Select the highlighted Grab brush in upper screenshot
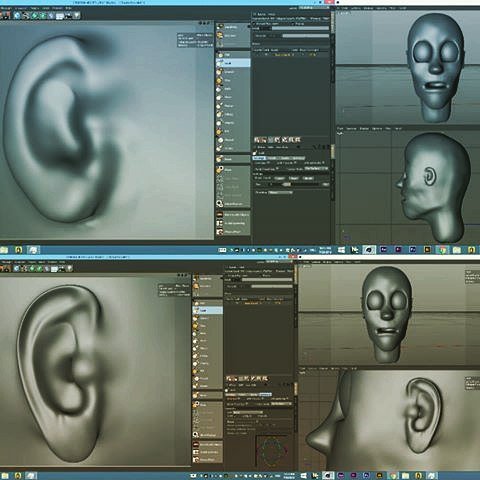Viewport: 480px width, 480px height. 233,63
